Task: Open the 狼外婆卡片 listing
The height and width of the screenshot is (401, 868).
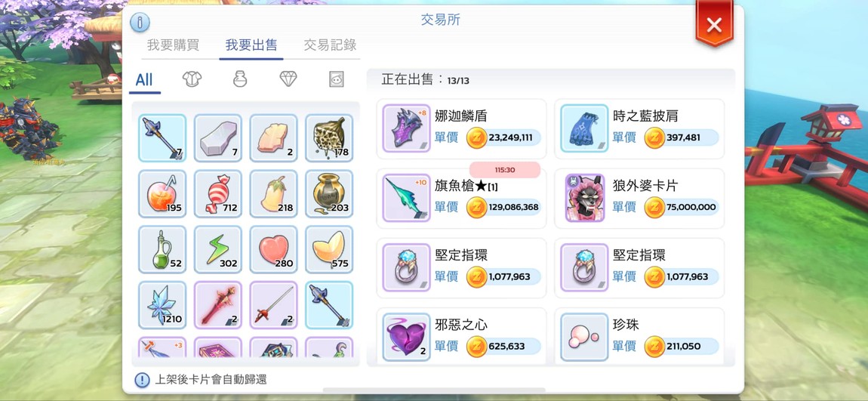Action: tap(639, 199)
